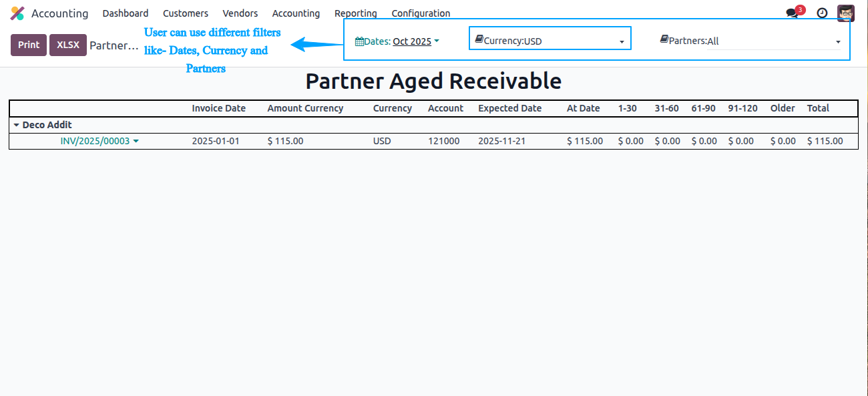Click the Partner Aged Receivable heading
The height and width of the screenshot is (396, 868).
click(433, 81)
